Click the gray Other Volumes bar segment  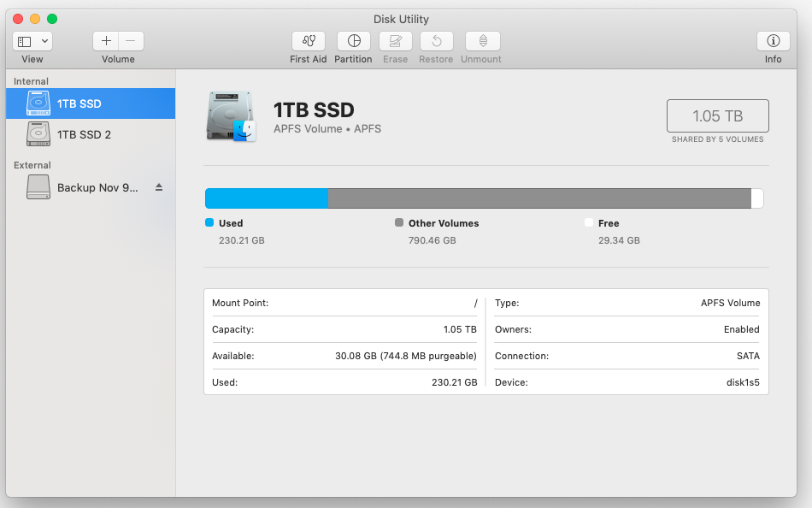pyautogui.click(x=539, y=198)
